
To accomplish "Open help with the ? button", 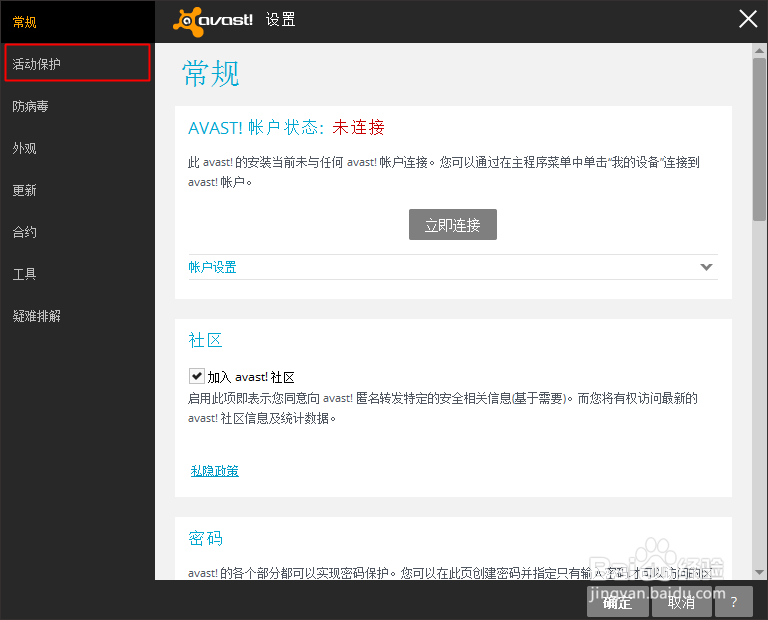I will [x=733, y=601].
